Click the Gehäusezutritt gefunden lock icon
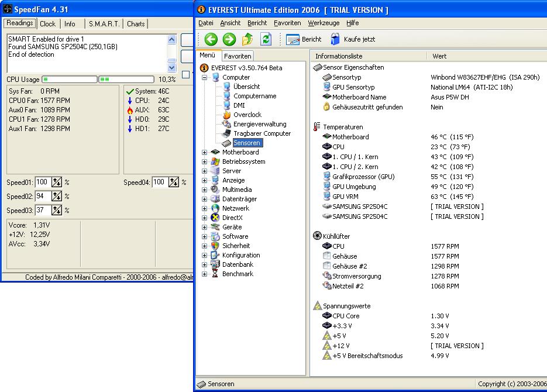Viewport: 547px width, 392px height. coord(326,107)
